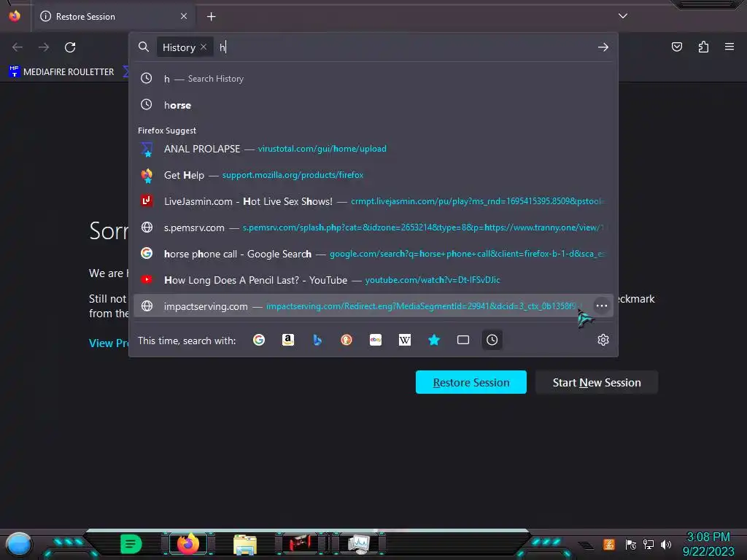The height and width of the screenshot is (560, 747).
Task: Go forward one page
Action: click(44, 47)
